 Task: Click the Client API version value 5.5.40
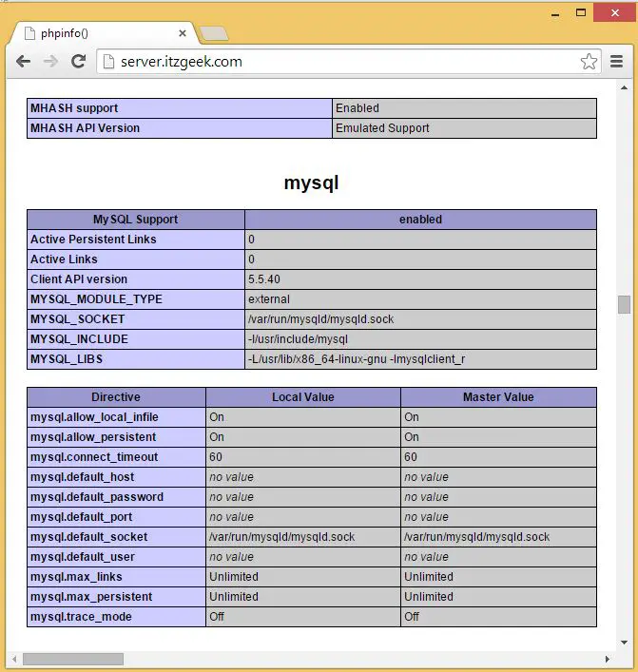coord(264,279)
